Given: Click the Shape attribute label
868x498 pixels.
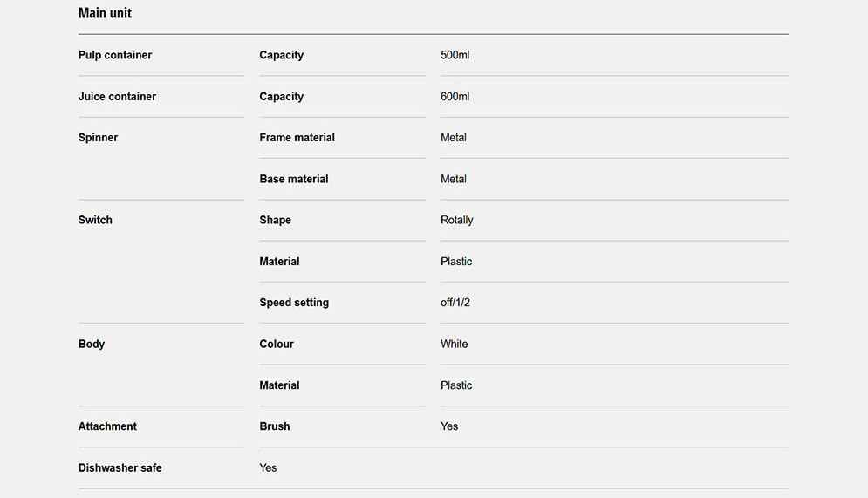Looking at the screenshot, I should (x=275, y=220).
